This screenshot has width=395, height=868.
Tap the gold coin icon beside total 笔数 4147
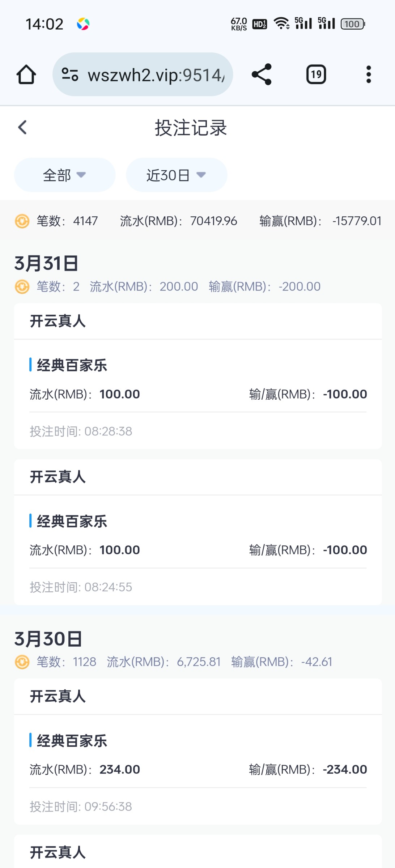pos(22,221)
